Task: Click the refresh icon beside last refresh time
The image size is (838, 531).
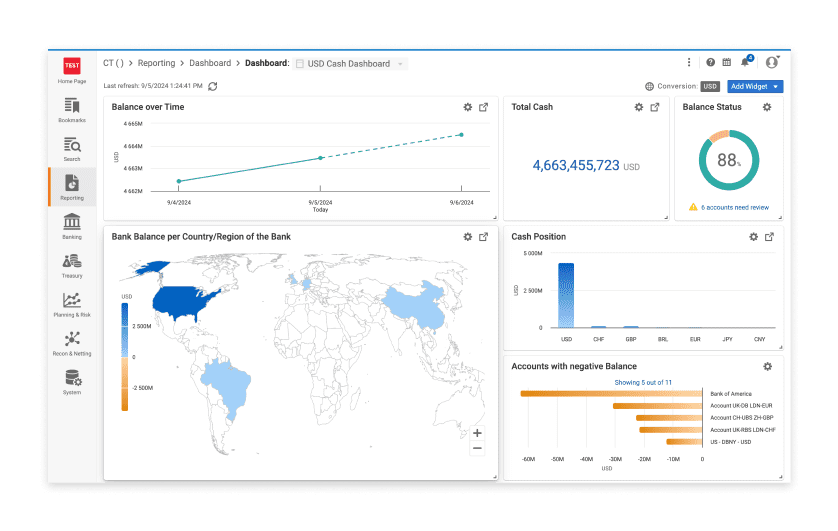Action: [x=213, y=86]
